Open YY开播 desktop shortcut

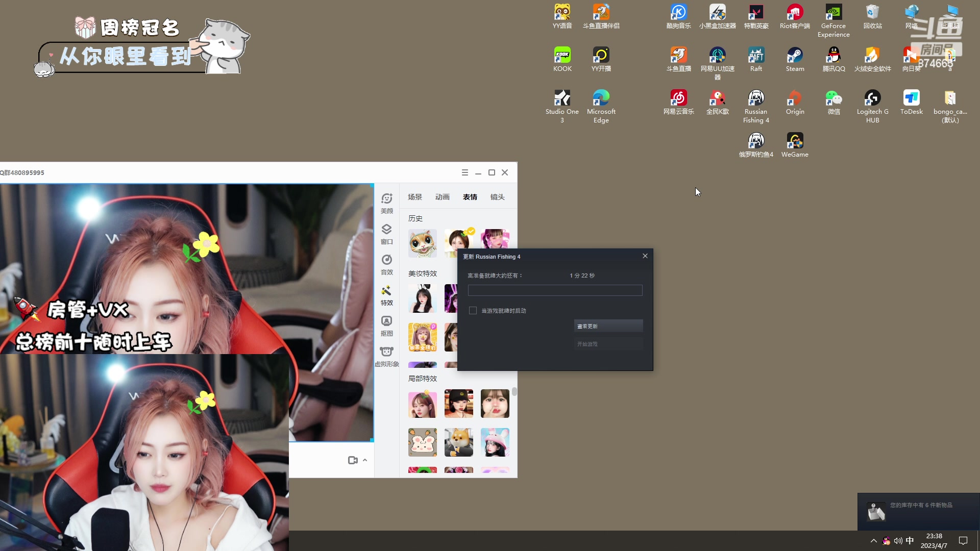coord(601,59)
